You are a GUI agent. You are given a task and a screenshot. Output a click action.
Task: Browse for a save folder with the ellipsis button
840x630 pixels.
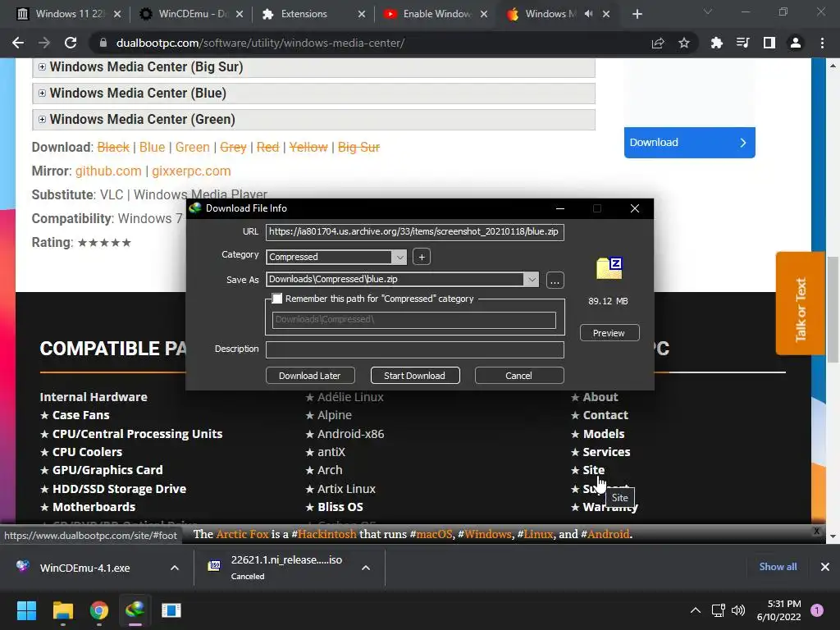[x=555, y=281]
